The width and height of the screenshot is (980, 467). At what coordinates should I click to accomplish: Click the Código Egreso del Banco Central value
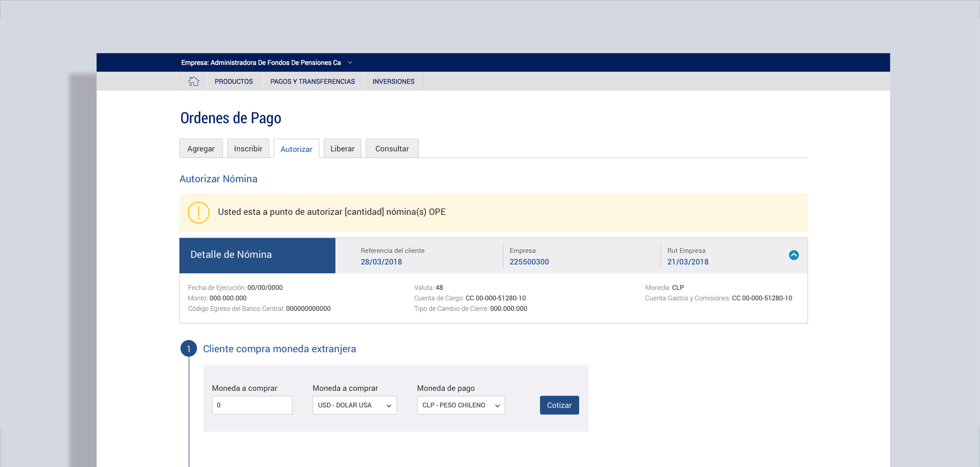click(308, 308)
